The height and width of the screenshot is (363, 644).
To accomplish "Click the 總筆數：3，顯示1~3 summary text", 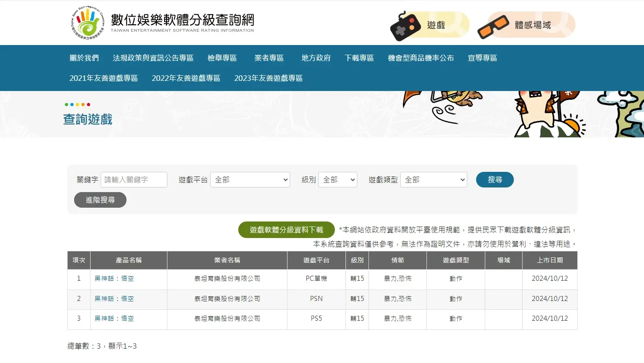I will 102,346.
